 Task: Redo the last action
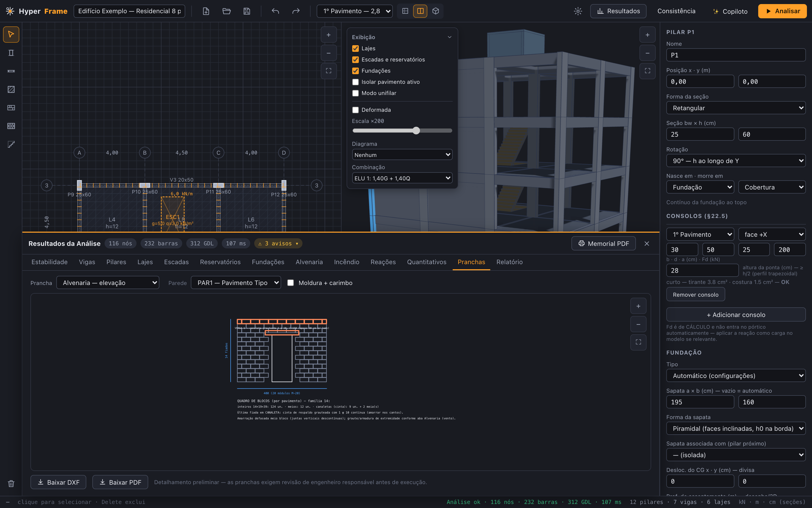tap(296, 11)
